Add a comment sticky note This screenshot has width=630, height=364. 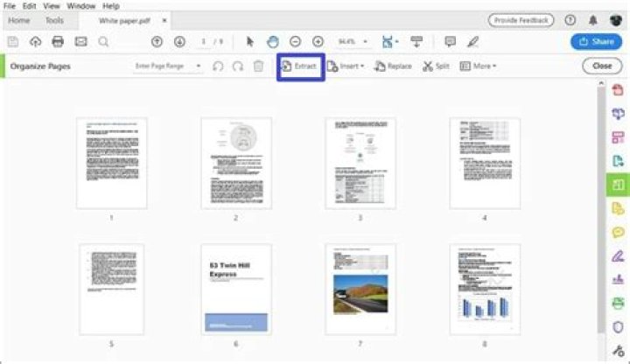[x=451, y=41]
